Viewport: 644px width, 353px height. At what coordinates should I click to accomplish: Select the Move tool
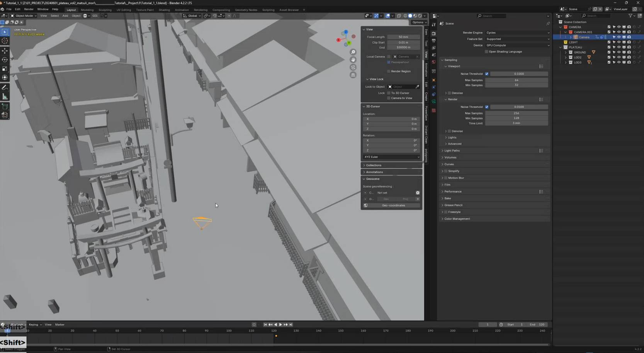(x=5, y=51)
